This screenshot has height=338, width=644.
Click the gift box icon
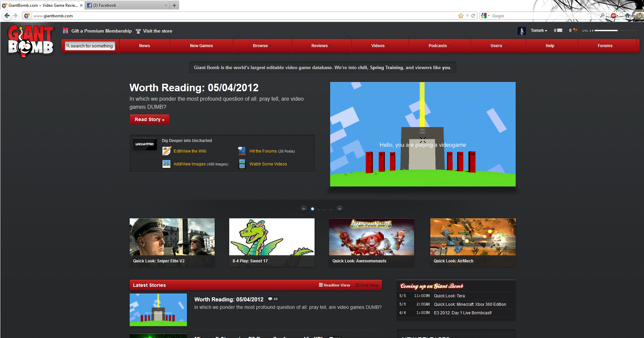pyautogui.click(x=66, y=31)
